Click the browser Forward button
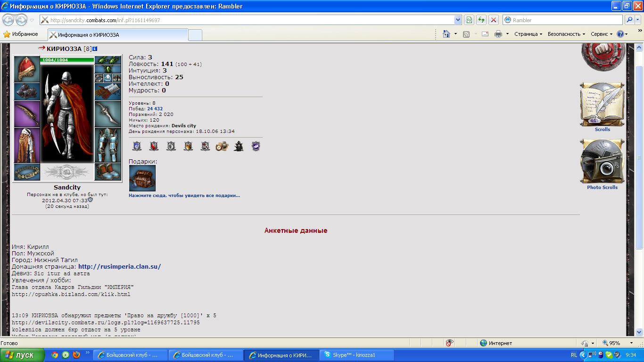The width and height of the screenshot is (644, 362). tap(22, 20)
